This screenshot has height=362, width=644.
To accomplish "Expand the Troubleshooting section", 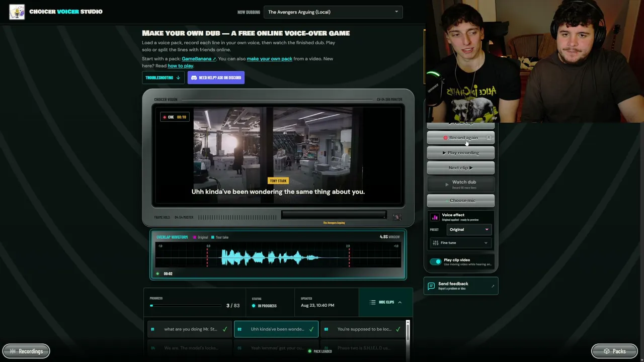I will 163,78.
